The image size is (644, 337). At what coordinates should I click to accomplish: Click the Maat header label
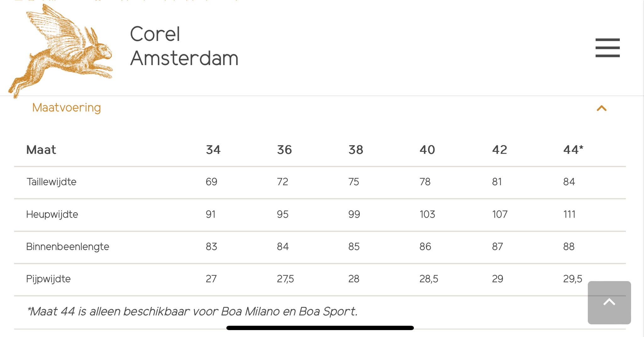41,150
